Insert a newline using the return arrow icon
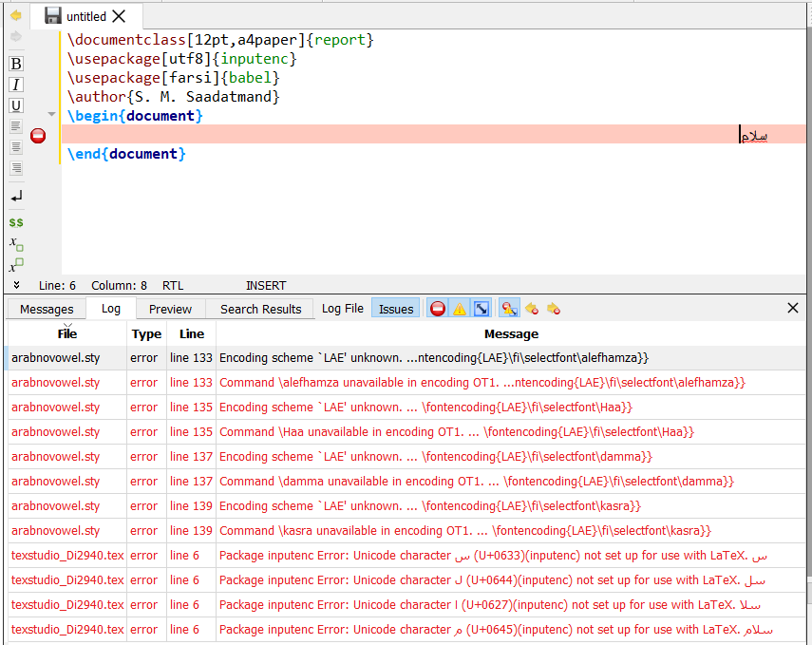The width and height of the screenshot is (812, 645). tap(16, 197)
